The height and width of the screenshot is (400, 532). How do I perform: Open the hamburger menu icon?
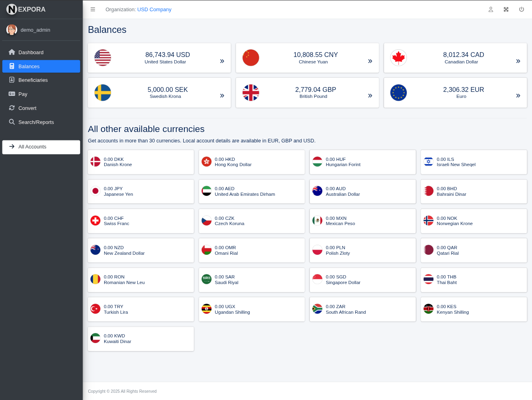tap(93, 9)
